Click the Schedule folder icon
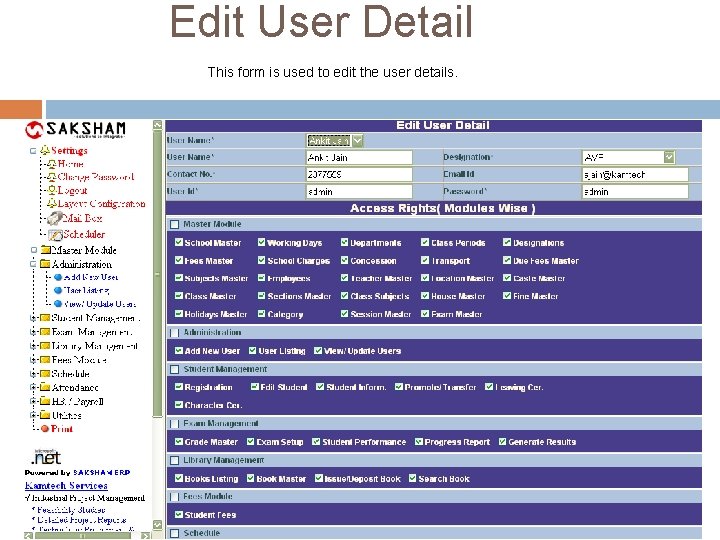Image resolution: width=720 pixels, height=540 pixels. pos(45,373)
